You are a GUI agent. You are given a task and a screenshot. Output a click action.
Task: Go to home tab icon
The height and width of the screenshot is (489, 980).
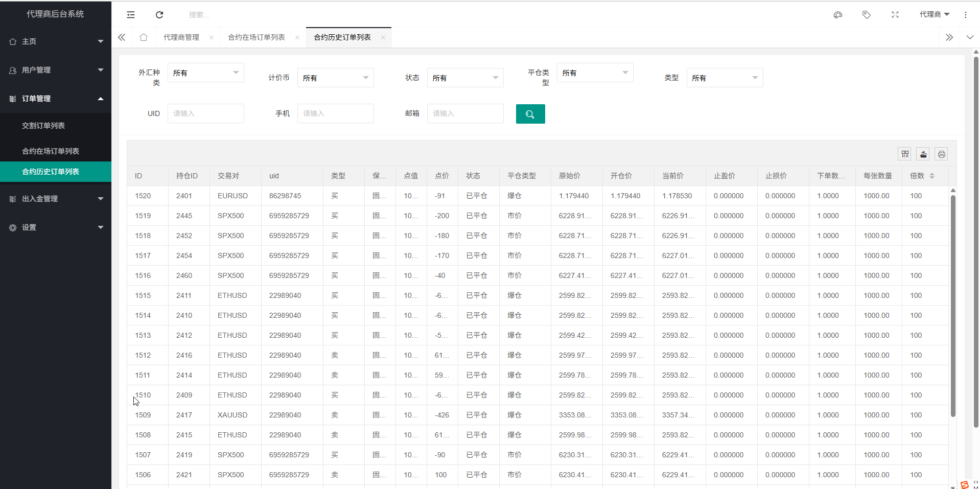tap(144, 37)
